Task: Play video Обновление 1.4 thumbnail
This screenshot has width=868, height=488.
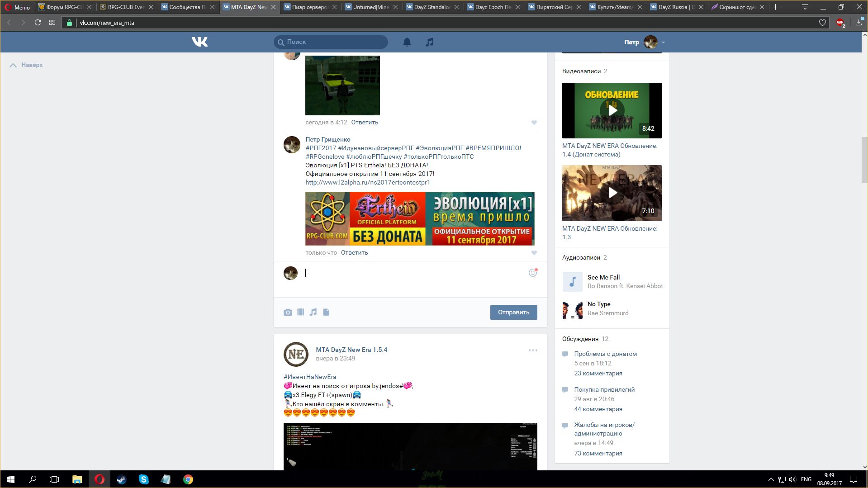Action: click(x=612, y=110)
